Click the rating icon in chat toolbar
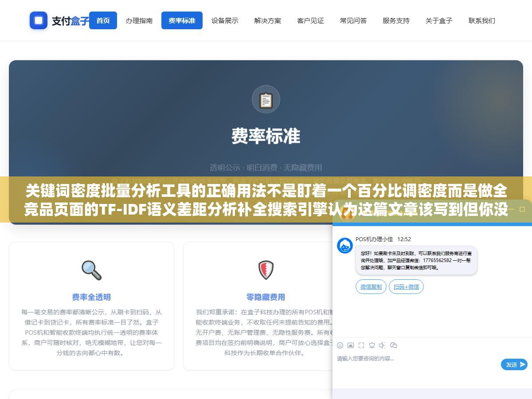The height and width of the screenshot is (399, 532). click(372, 345)
